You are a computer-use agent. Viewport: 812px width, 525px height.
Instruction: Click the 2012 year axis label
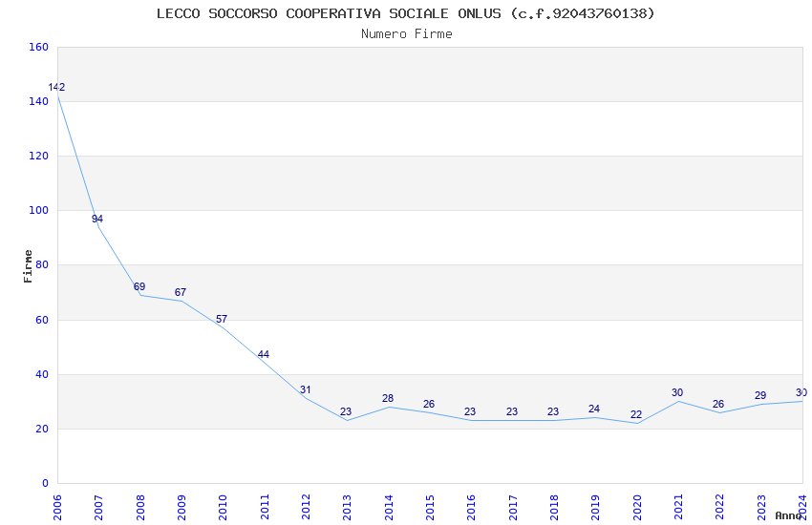pyautogui.click(x=306, y=508)
